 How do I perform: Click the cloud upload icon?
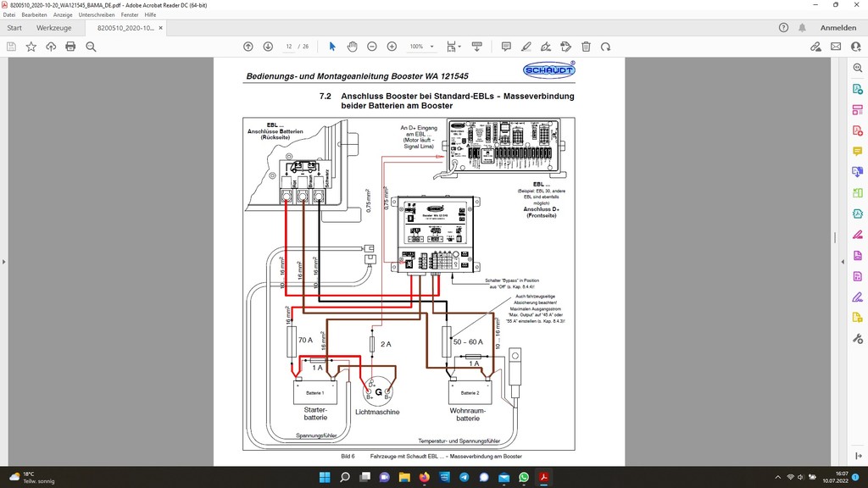click(x=51, y=47)
